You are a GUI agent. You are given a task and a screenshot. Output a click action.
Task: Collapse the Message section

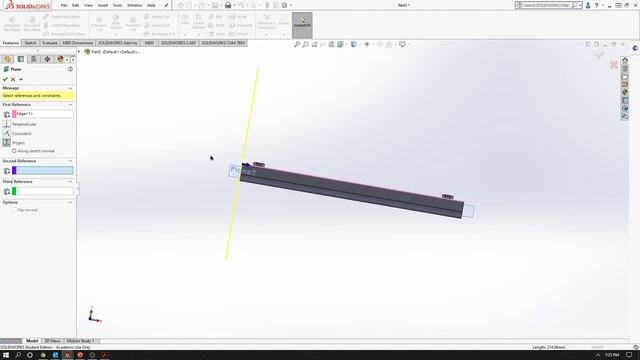pyautogui.click(x=70, y=88)
